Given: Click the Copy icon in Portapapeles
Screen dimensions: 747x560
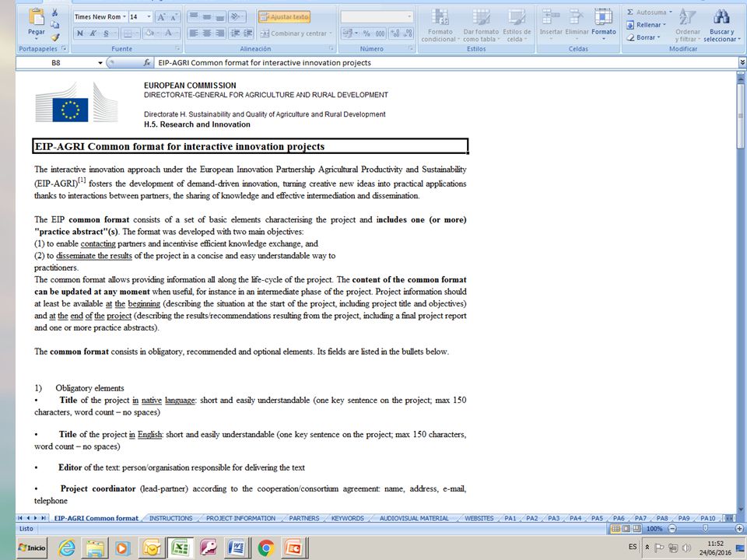Looking at the screenshot, I should click(x=55, y=25).
